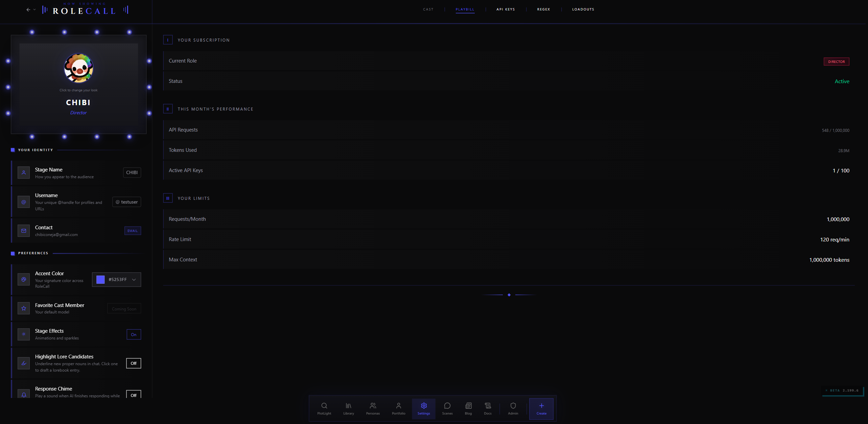The width and height of the screenshot is (868, 424).
Task: Click the 1,000,000 tokens value
Action: click(829, 260)
